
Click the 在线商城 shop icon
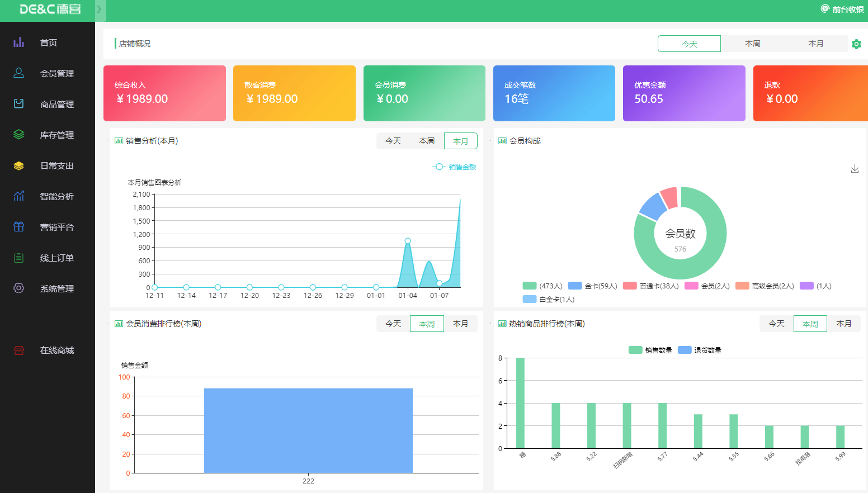click(19, 350)
